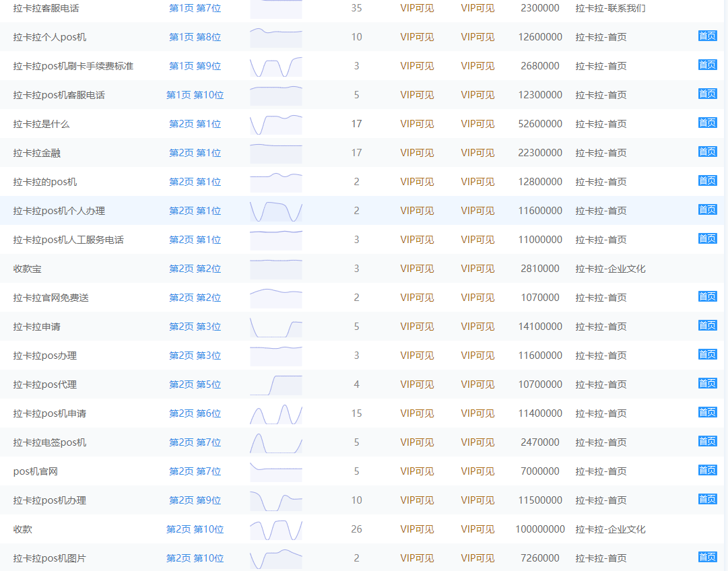
Task: Click the value 7260000
Action: point(540,558)
